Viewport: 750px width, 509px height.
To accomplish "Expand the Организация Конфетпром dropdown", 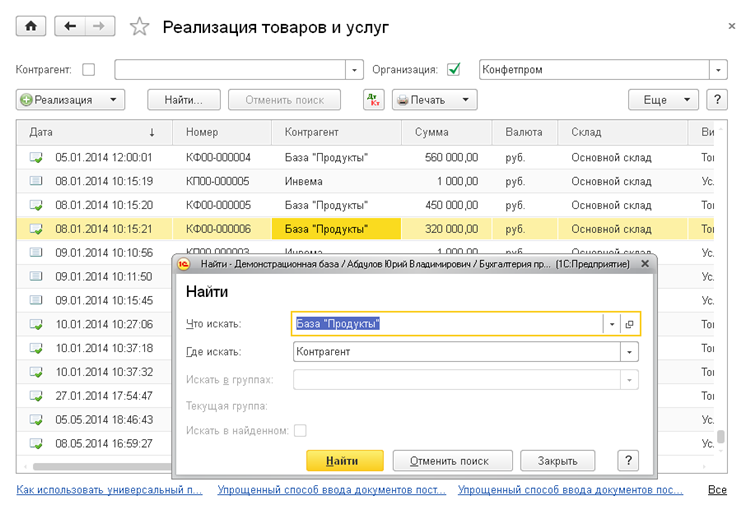I will click(x=718, y=70).
